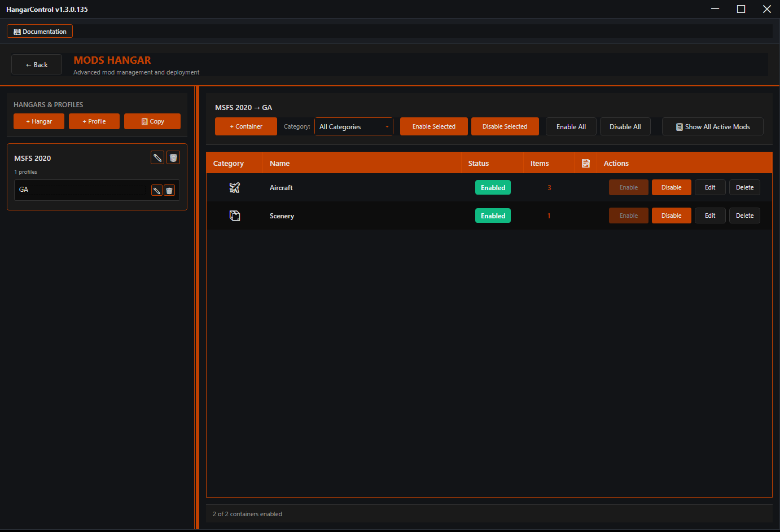Screen dimensions: 780x532
Task: Open the All Categories dropdown
Action: click(x=354, y=126)
